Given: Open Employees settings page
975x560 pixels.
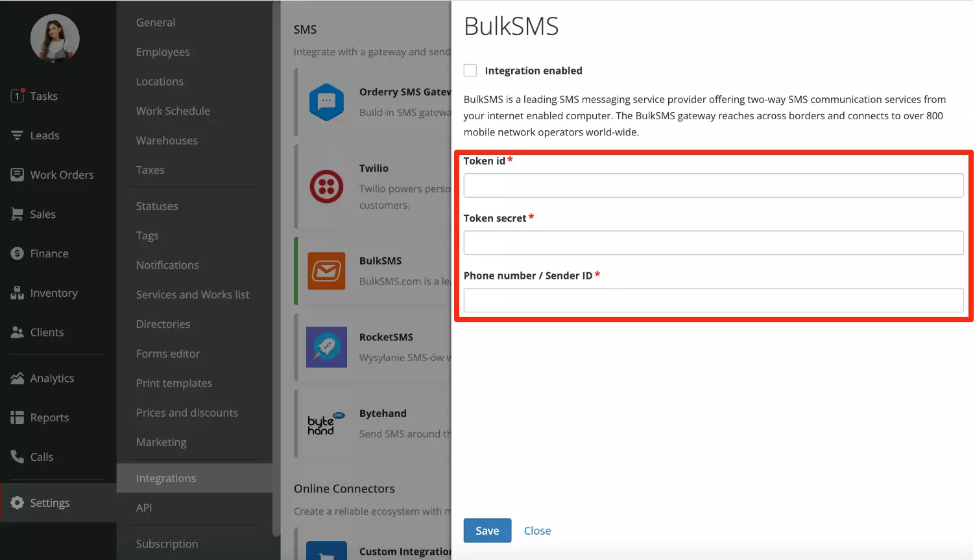Looking at the screenshot, I should coord(163,52).
